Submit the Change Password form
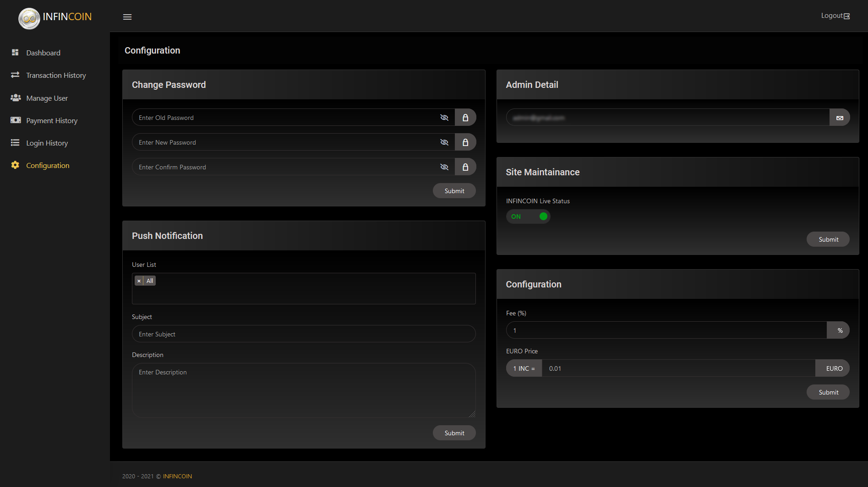Screen dimensions: 868x487 (x=454, y=191)
